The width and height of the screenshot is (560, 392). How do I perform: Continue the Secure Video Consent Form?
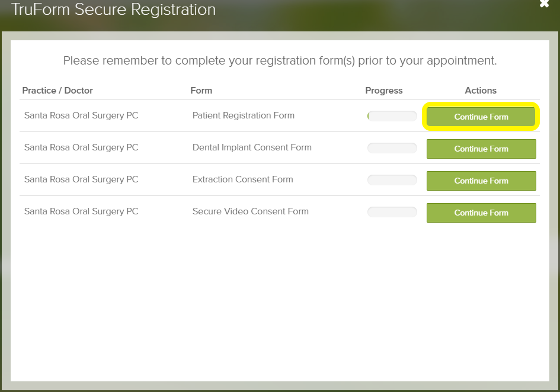point(481,213)
